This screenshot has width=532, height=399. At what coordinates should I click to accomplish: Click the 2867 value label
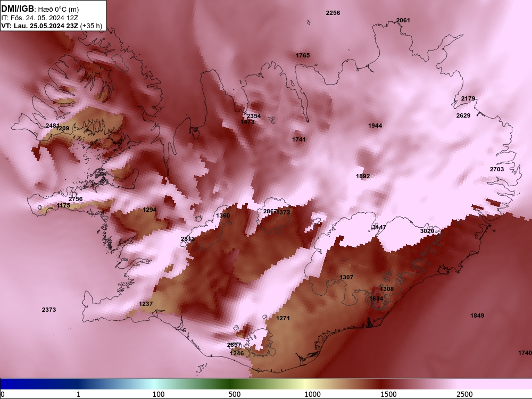(x=270, y=211)
